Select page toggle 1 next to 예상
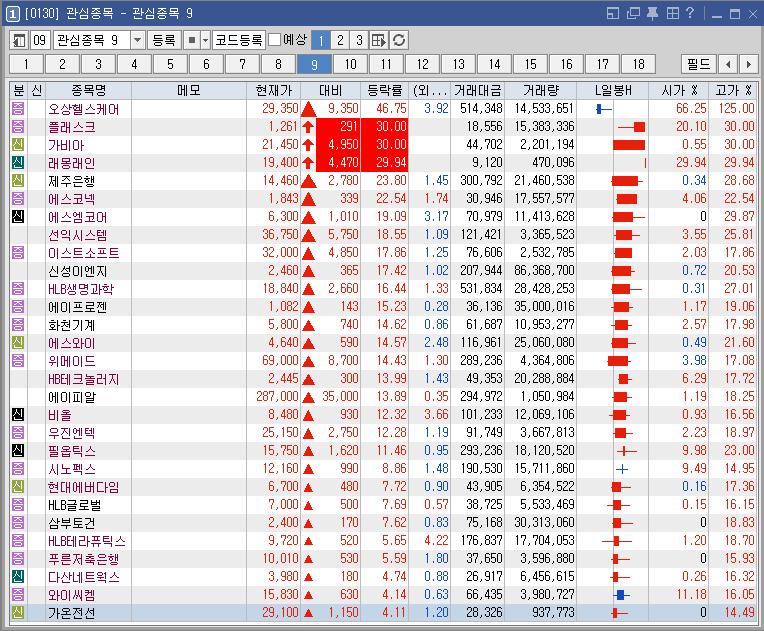The width and height of the screenshot is (764, 631). [x=321, y=40]
